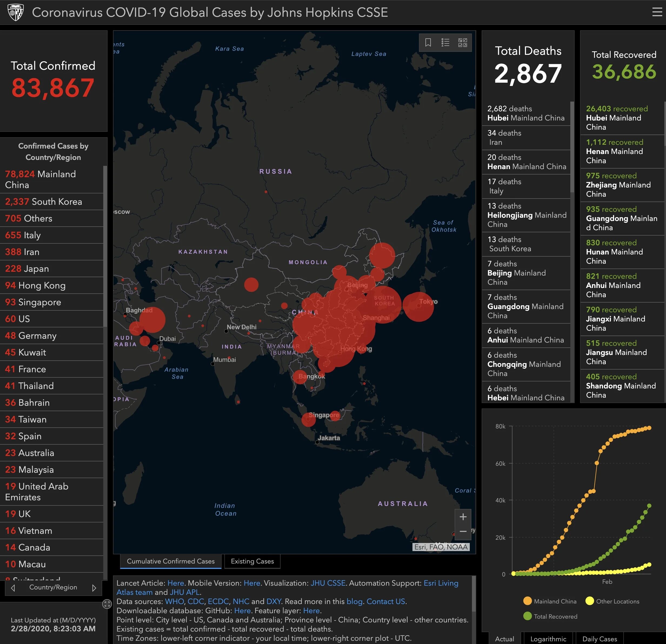The image size is (666, 644).
Task: Select South Korea in confirmed cases list
Action: 44,202
